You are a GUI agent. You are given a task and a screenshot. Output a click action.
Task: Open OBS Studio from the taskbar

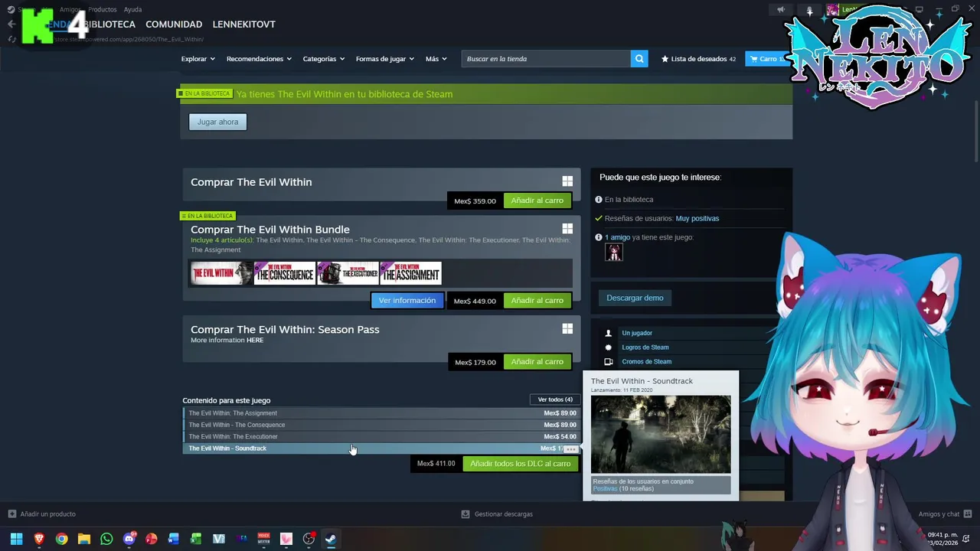(309, 539)
